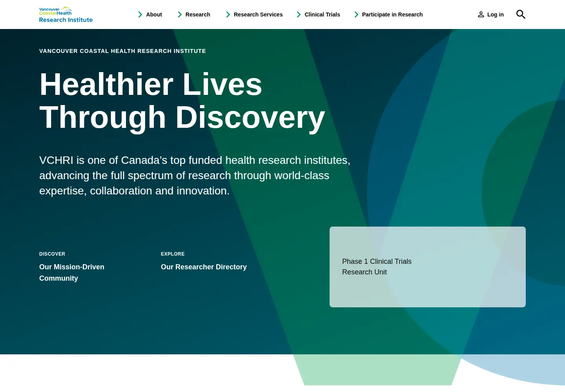Open the Clinical Trials menu item
The height and width of the screenshot is (392, 565).
[323, 15]
